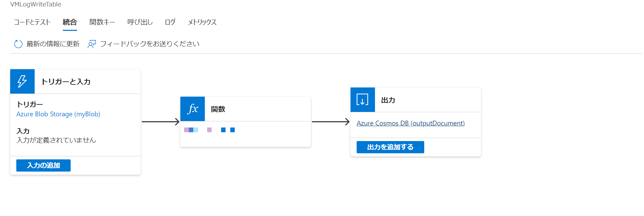
Task: Click フィードバックをお送りください link
Action: point(150,44)
